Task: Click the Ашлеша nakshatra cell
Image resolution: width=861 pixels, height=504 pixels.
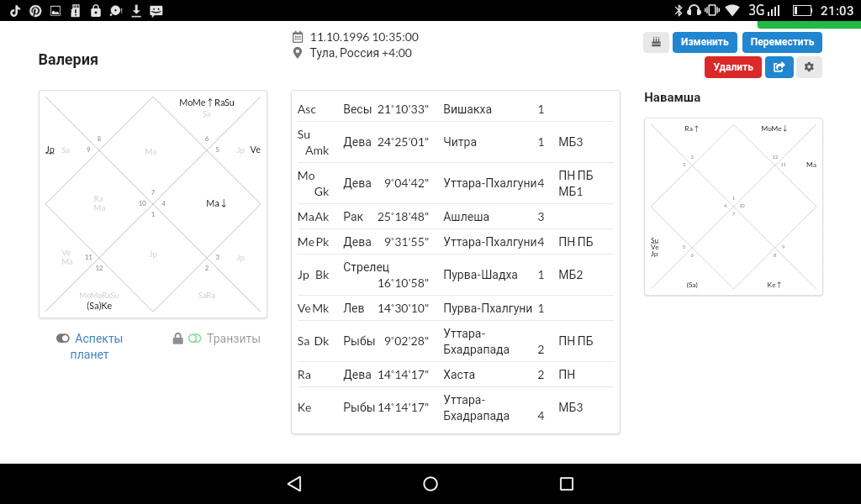Action: [466, 217]
